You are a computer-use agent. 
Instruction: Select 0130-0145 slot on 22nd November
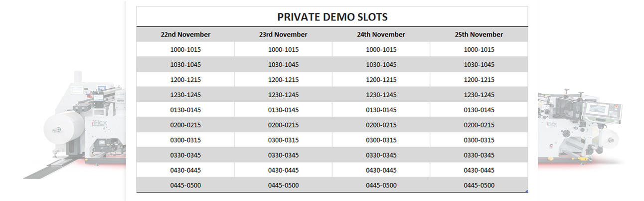pos(185,110)
